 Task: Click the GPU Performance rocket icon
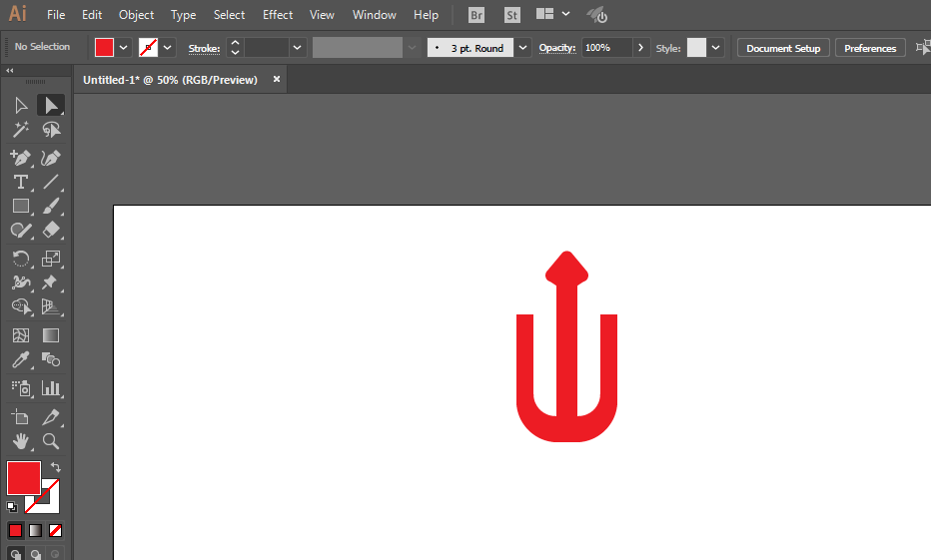pyautogui.click(x=596, y=15)
